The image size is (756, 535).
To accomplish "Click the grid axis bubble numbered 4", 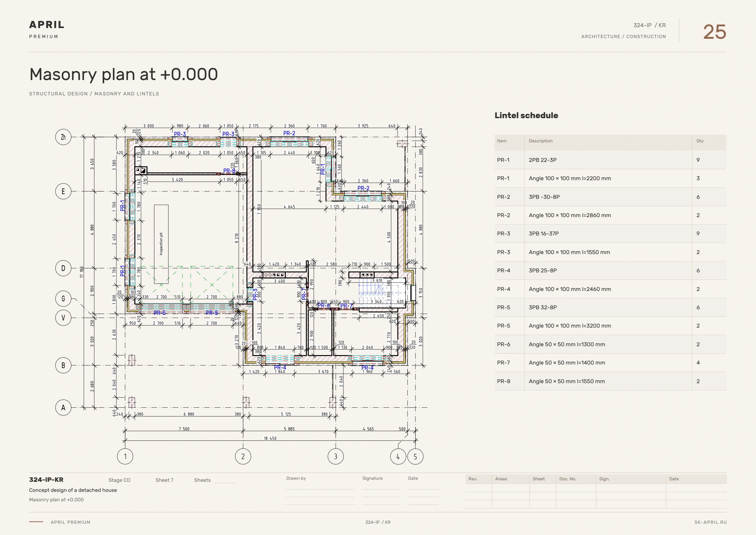I will click(x=398, y=457).
